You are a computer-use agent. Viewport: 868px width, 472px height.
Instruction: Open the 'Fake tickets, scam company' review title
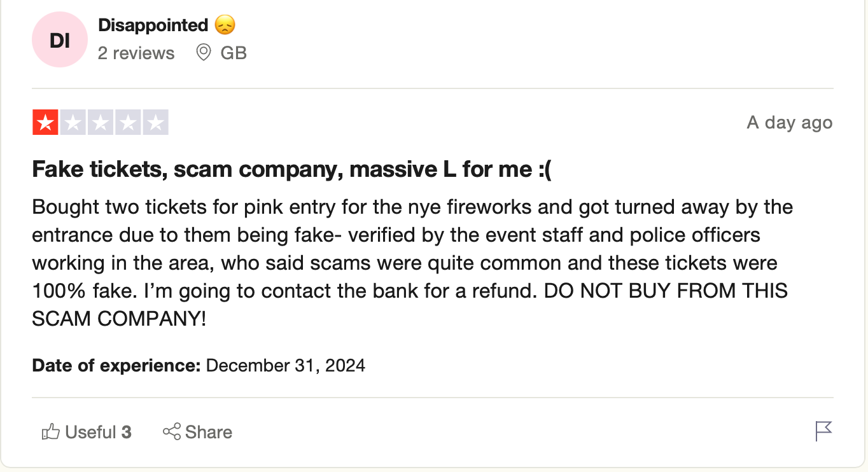coord(291,169)
